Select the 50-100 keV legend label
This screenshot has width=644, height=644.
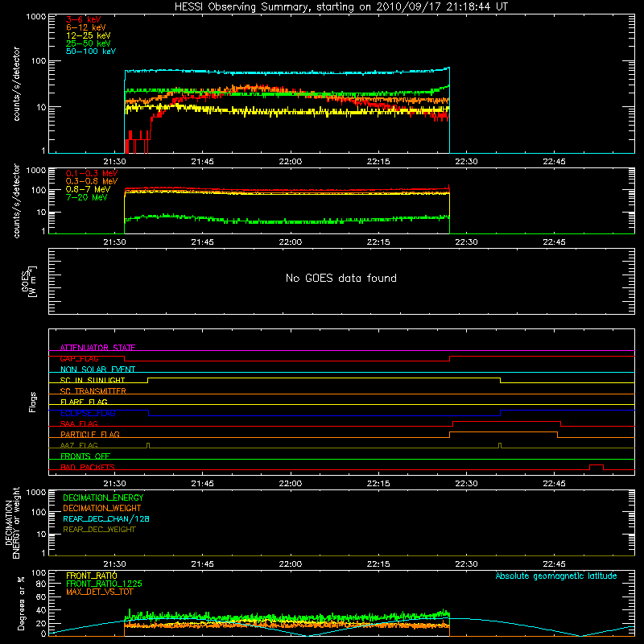click(x=91, y=52)
